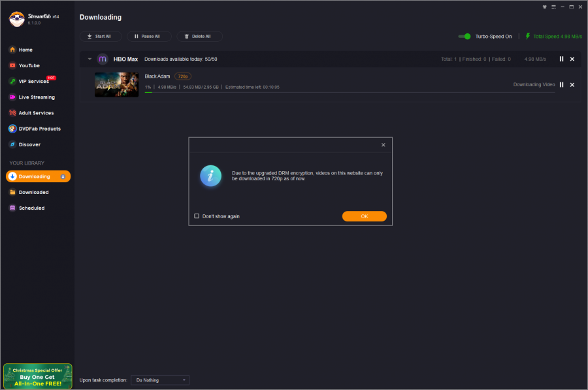
Task: Toggle Turbo-Speed switch off
Action: (x=465, y=37)
